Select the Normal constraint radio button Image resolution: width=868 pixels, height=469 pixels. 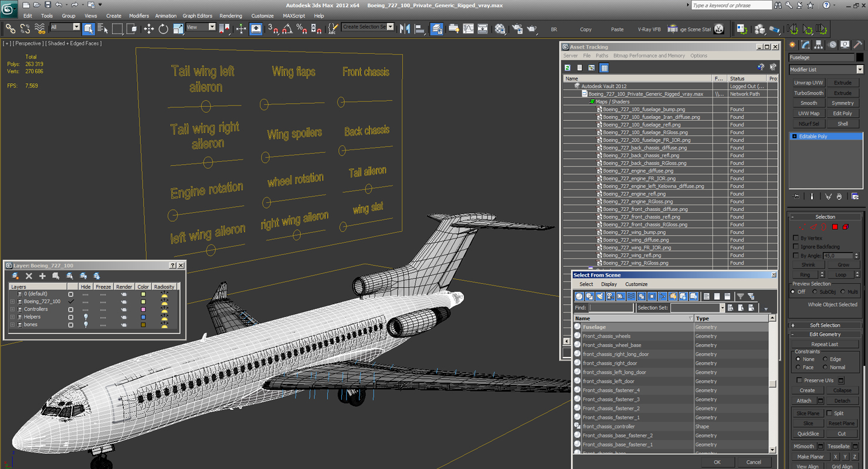tap(825, 367)
